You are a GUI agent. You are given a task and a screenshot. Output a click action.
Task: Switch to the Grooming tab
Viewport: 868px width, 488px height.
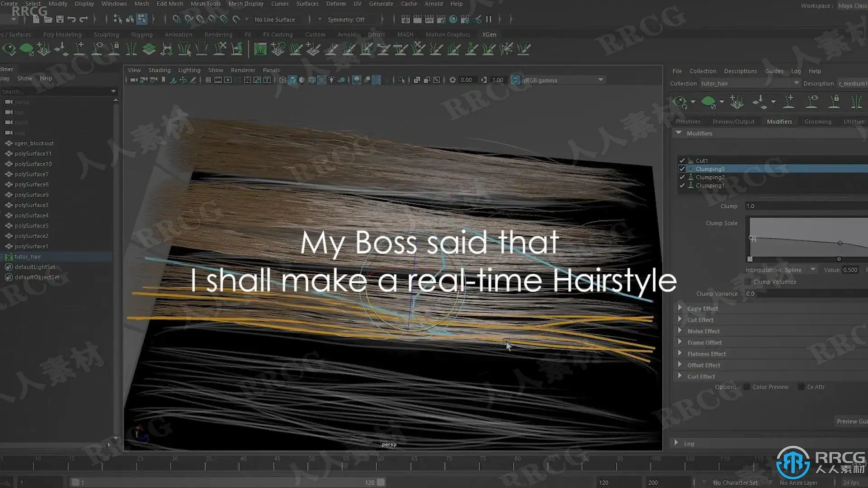point(817,122)
